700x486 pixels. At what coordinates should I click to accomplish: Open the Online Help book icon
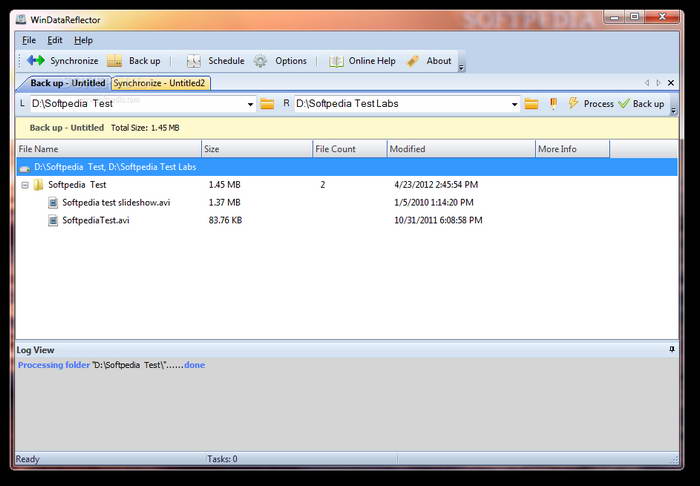336,61
